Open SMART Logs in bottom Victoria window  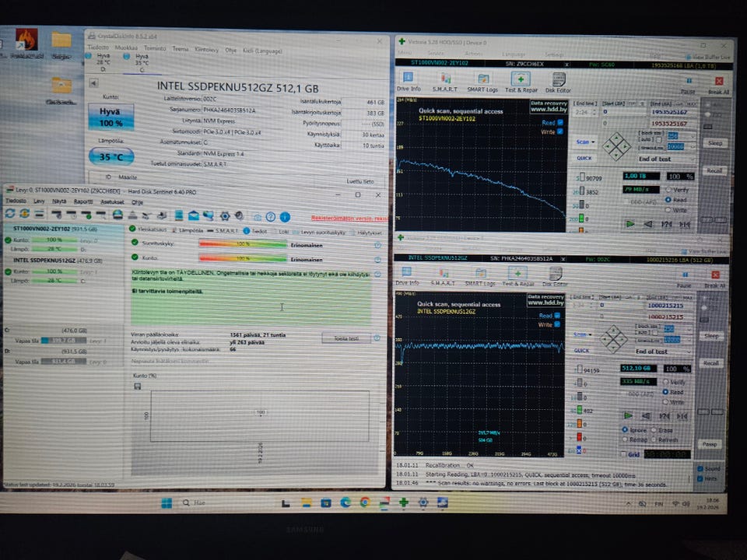point(480,277)
